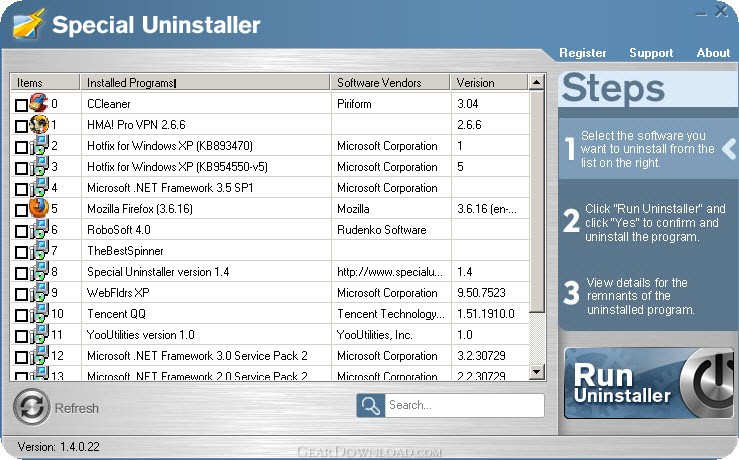The width and height of the screenshot is (739, 460).
Task: Click the HMA! Pro VPN program icon
Action: click(39, 124)
